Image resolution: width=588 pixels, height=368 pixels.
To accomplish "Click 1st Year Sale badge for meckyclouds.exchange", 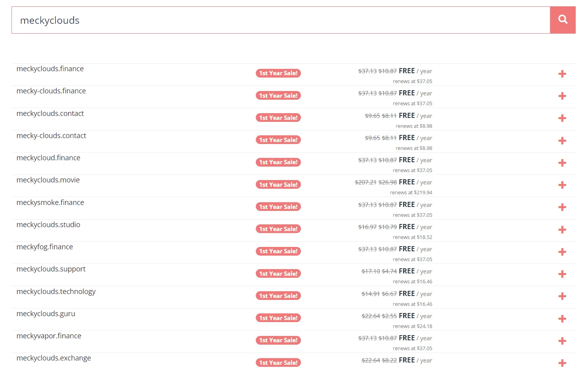I will click(x=278, y=363).
